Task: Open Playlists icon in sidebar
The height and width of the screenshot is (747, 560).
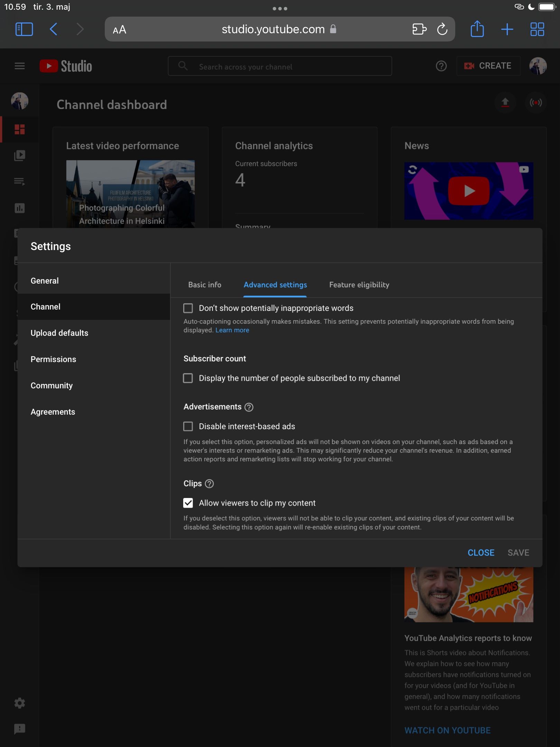Action: click(20, 182)
